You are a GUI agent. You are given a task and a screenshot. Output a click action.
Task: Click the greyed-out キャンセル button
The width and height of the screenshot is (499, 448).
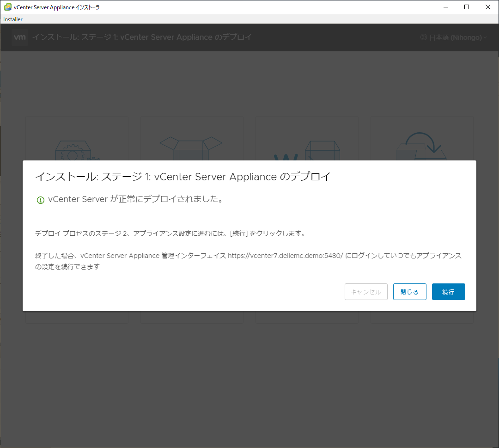[x=366, y=292]
